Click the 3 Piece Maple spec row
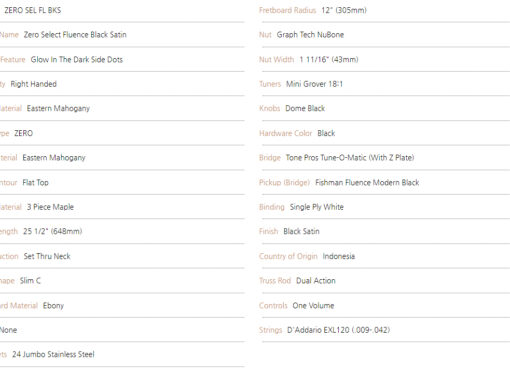The image size is (510, 382). click(x=122, y=207)
